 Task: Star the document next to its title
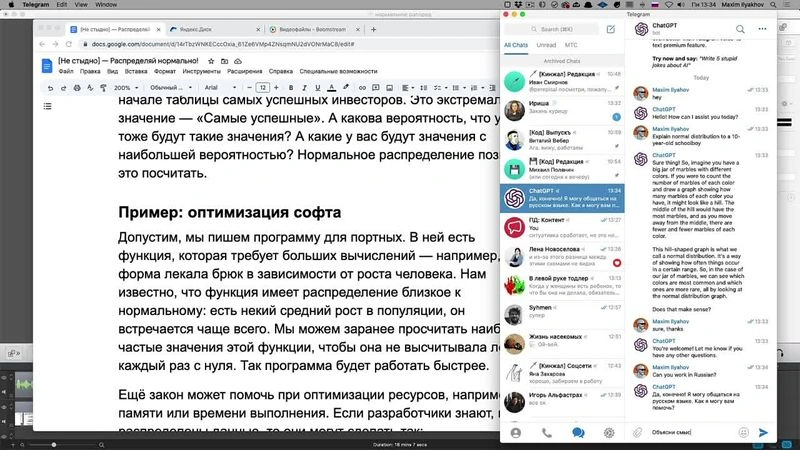coord(211,61)
